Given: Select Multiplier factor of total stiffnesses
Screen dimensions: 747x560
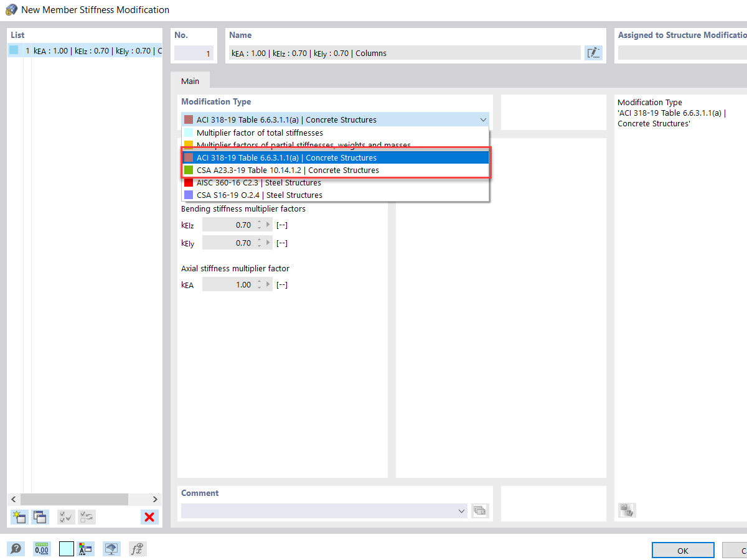Looking at the screenshot, I should point(260,133).
